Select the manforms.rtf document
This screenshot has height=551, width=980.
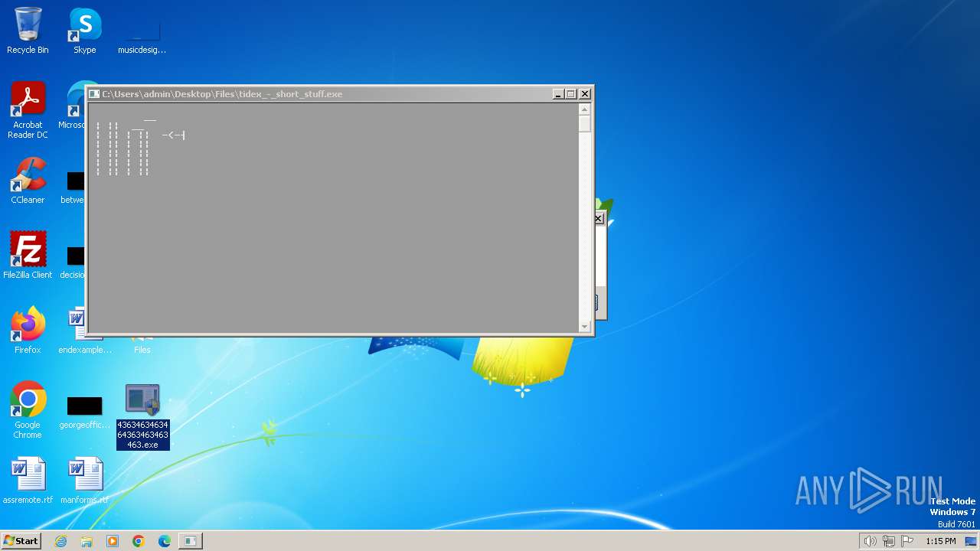84,481
